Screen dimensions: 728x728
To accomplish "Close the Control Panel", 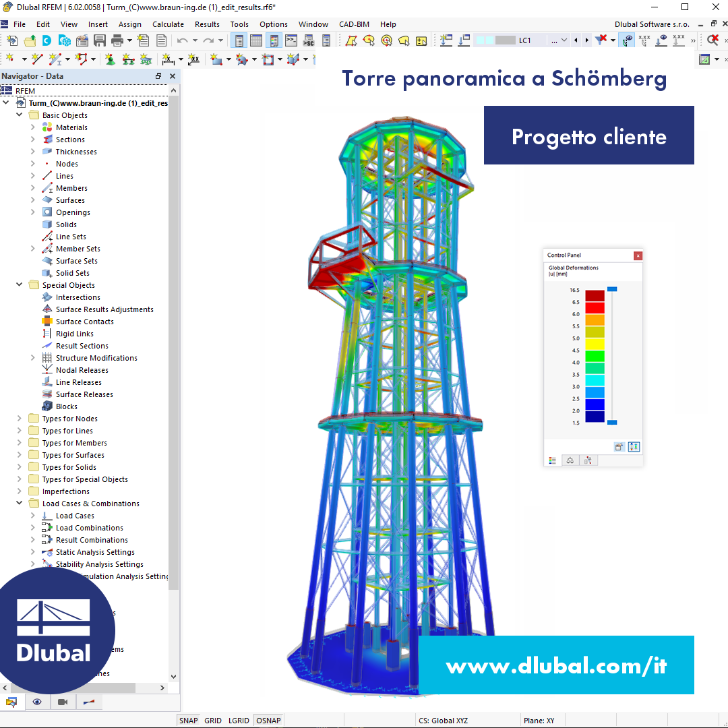I will tap(638, 255).
